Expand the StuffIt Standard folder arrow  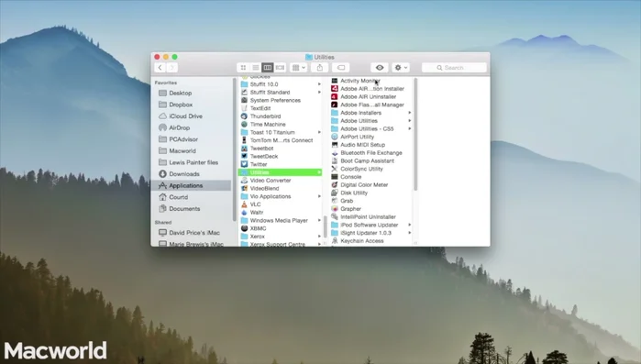(319, 93)
